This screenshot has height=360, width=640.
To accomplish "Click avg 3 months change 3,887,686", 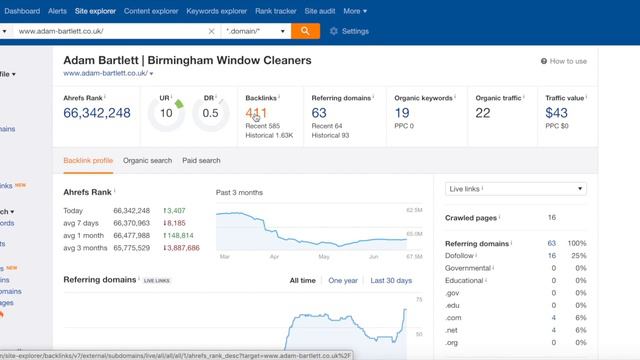I will 181,248.
